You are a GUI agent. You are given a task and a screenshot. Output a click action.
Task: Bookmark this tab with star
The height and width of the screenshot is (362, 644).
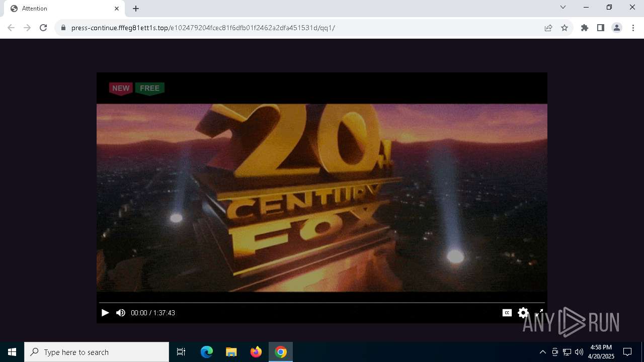[565, 28]
